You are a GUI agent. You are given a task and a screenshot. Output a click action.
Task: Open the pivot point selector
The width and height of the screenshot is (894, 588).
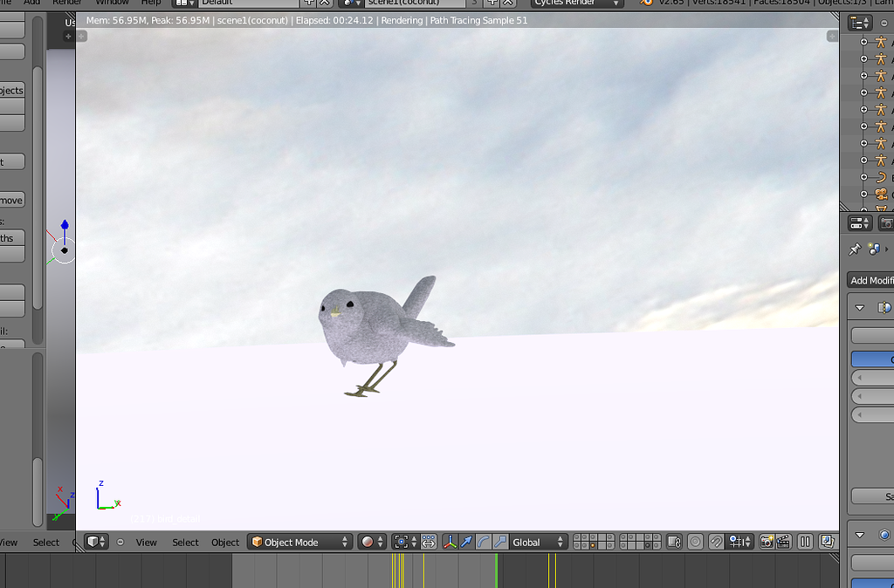(405, 542)
